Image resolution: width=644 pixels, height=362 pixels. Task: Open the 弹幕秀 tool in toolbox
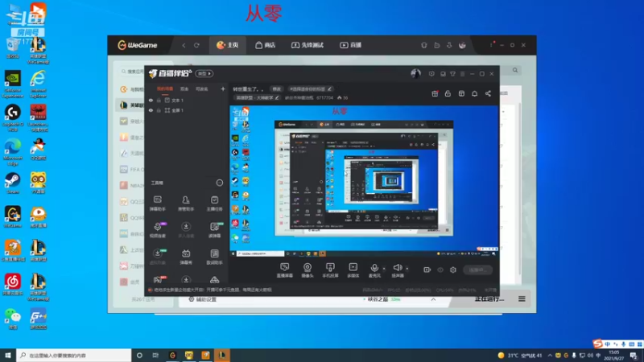pos(186,257)
